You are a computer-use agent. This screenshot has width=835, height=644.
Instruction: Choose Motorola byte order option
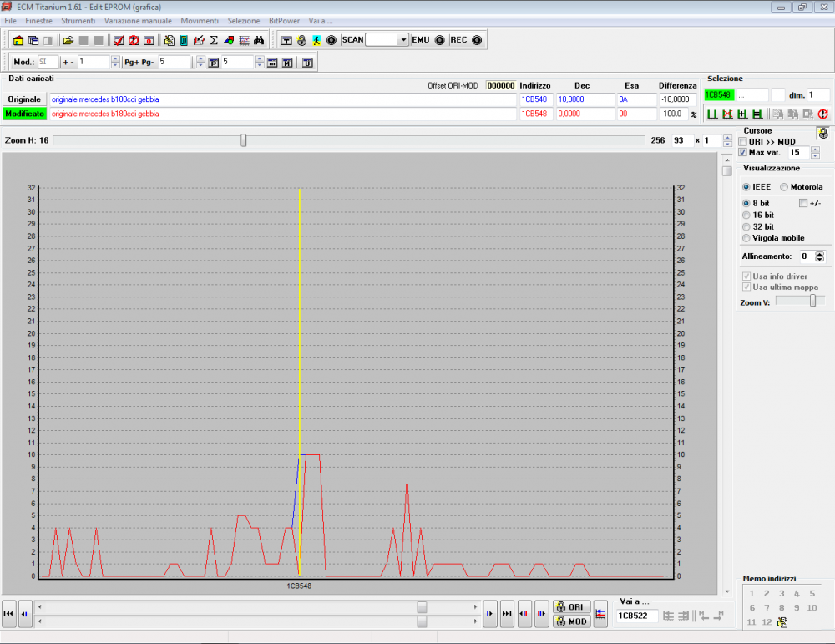pos(783,187)
